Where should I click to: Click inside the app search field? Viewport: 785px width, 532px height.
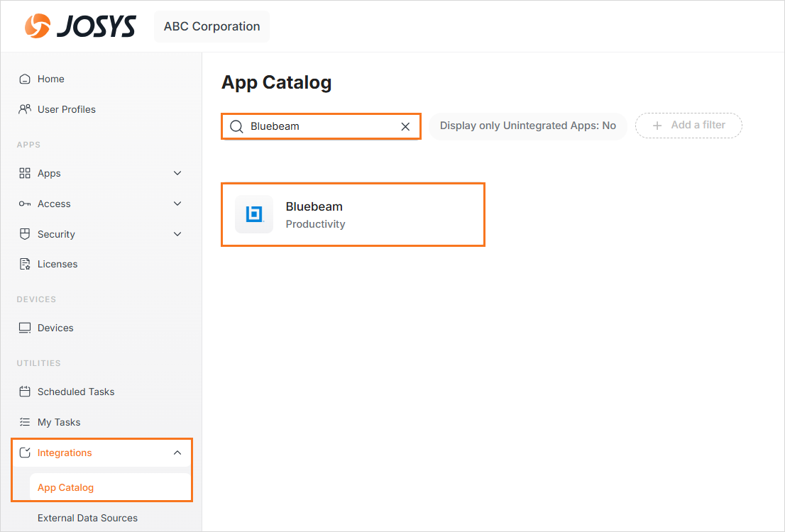319,126
